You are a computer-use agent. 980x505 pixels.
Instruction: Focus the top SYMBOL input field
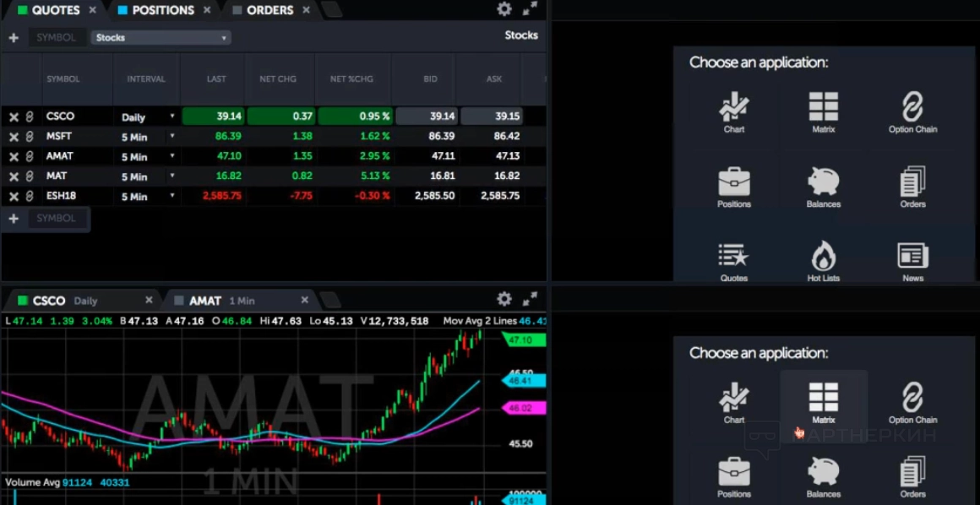click(x=57, y=37)
